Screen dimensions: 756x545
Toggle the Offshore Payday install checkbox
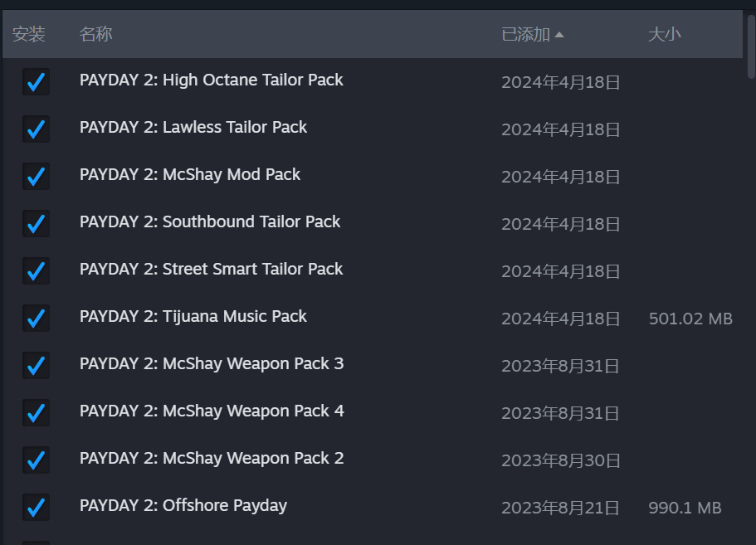tap(36, 507)
